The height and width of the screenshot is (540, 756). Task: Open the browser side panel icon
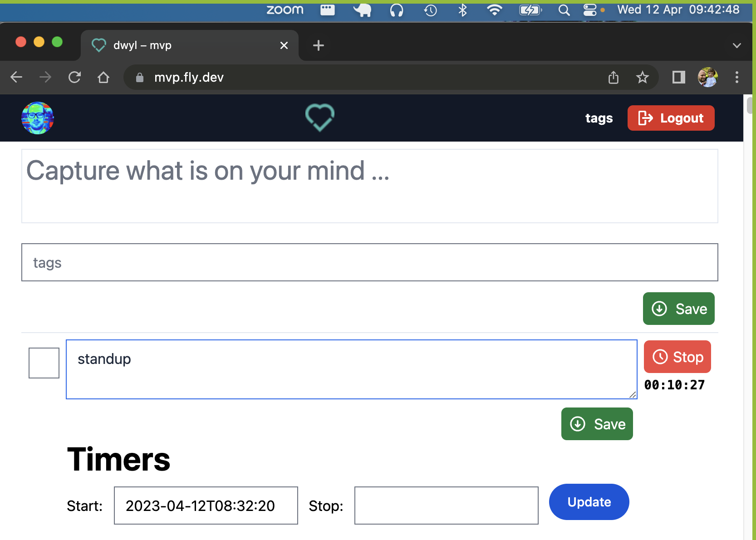point(678,77)
